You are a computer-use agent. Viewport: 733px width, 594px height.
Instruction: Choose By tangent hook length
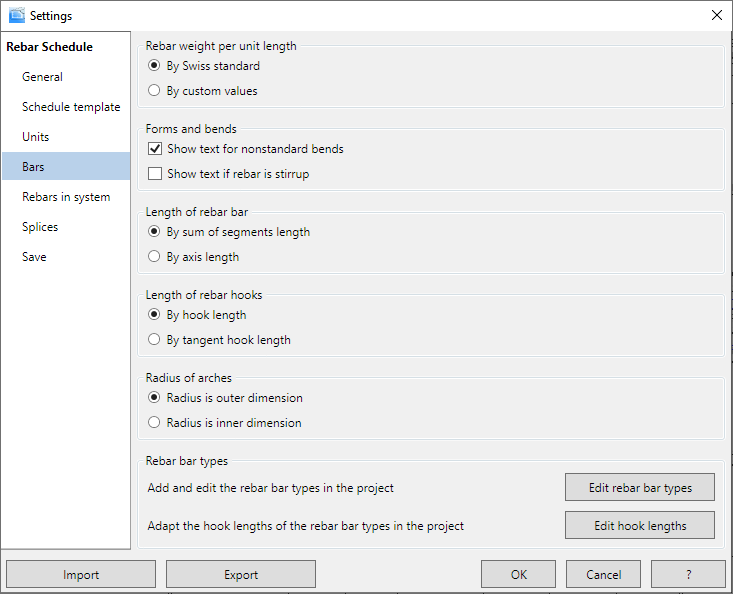pos(154,340)
